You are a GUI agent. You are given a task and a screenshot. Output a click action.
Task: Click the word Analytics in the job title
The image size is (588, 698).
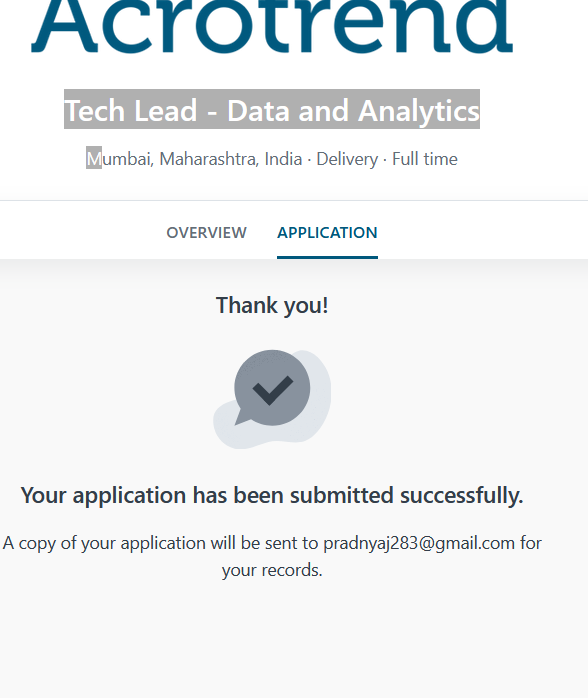pyautogui.click(x=419, y=110)
